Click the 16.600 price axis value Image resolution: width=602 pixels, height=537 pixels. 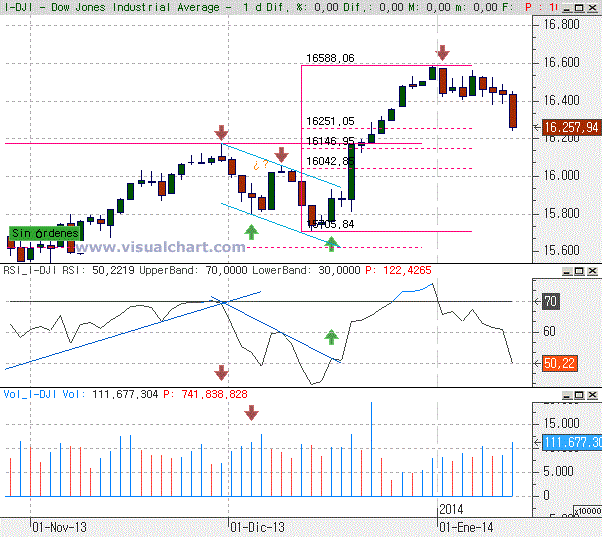(x=561, y=62)
